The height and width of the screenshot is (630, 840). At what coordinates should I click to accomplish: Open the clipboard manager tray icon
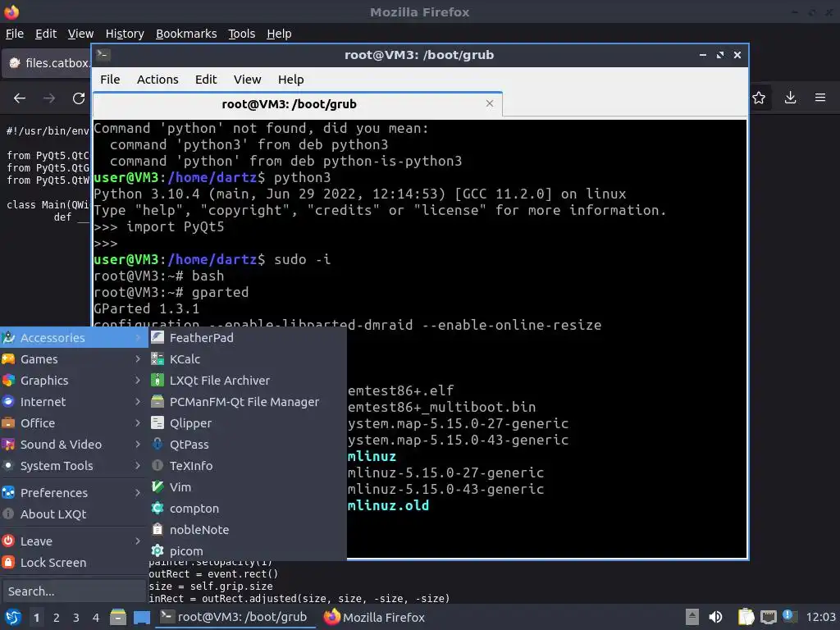746,617
